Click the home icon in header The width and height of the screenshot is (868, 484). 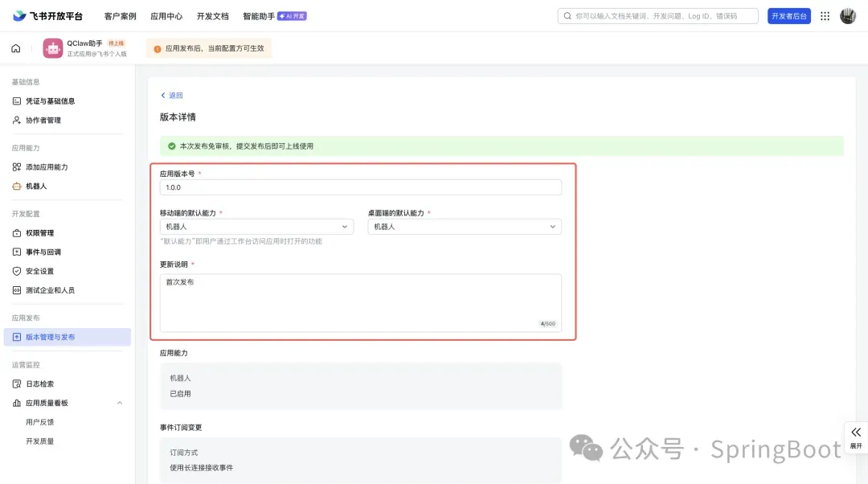tap(16, 48)
